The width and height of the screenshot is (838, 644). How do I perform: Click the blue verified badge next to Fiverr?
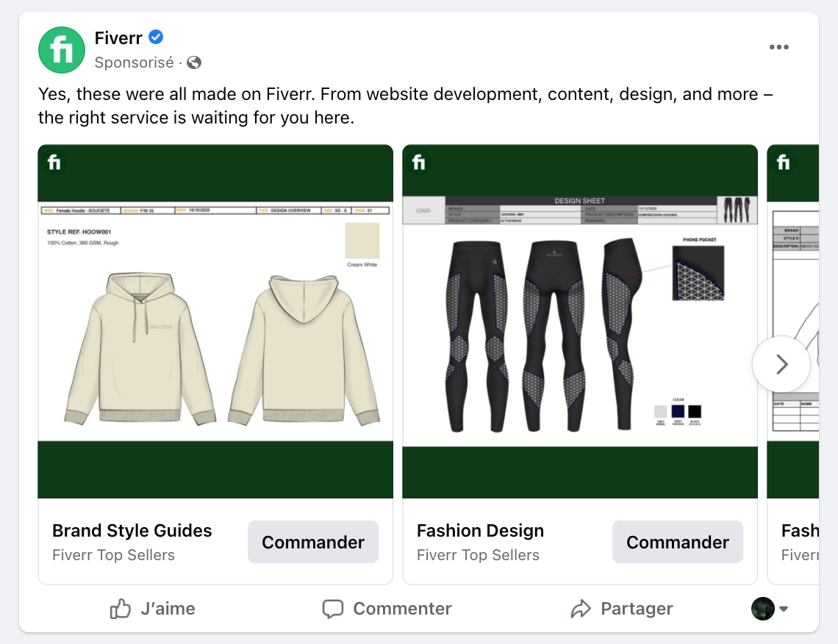[156, 37]
